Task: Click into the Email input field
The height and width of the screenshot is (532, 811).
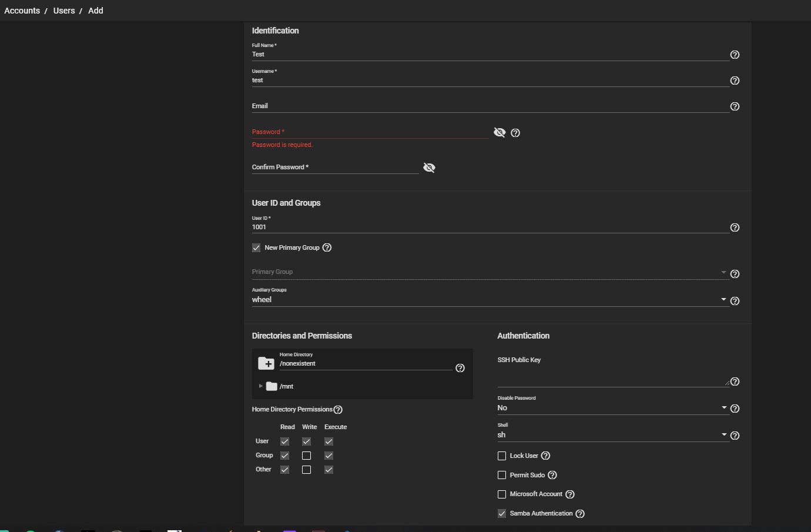Action: click(x=489, y=106)
